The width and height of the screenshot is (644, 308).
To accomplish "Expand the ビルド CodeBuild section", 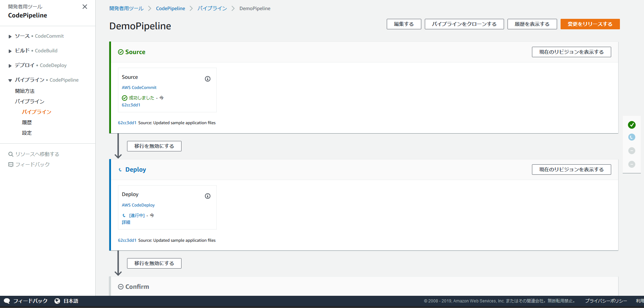I will click(10, 51).
